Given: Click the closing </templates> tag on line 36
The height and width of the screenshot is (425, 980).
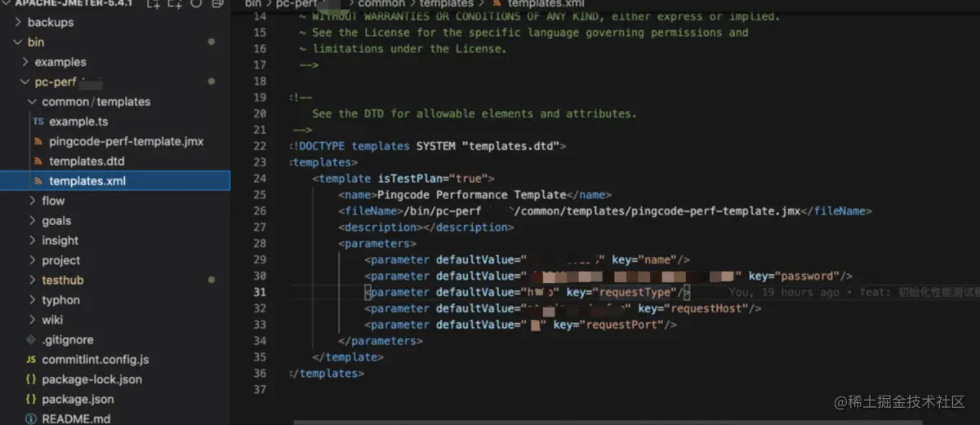Looking at the screenshot, I should (326, 374).
